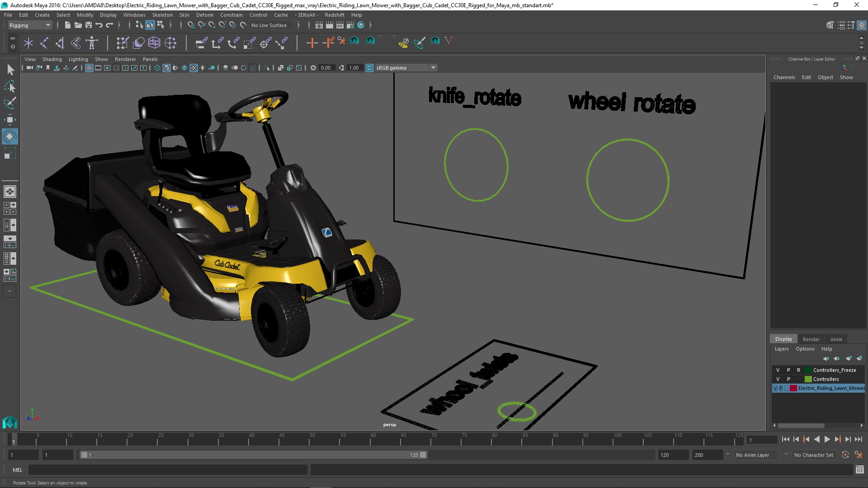
Task: Switch to the Render layer tab
Action: (x=811, y=339)
